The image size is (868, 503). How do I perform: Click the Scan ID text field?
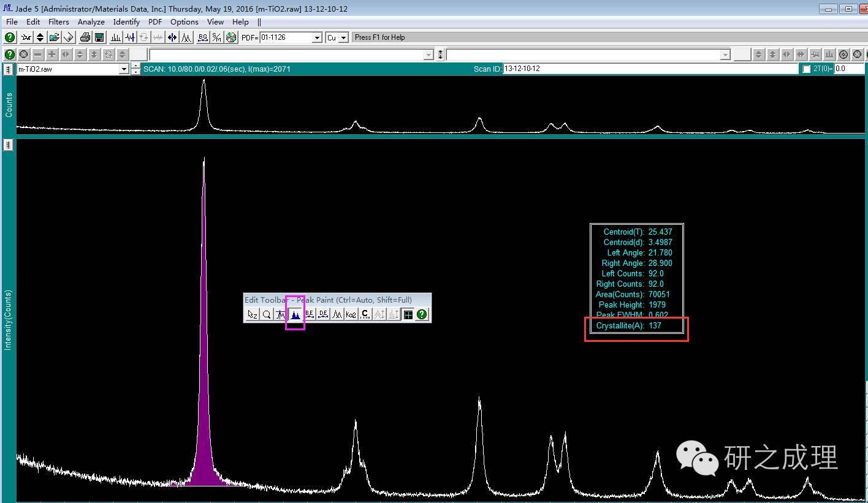point(650,69)
